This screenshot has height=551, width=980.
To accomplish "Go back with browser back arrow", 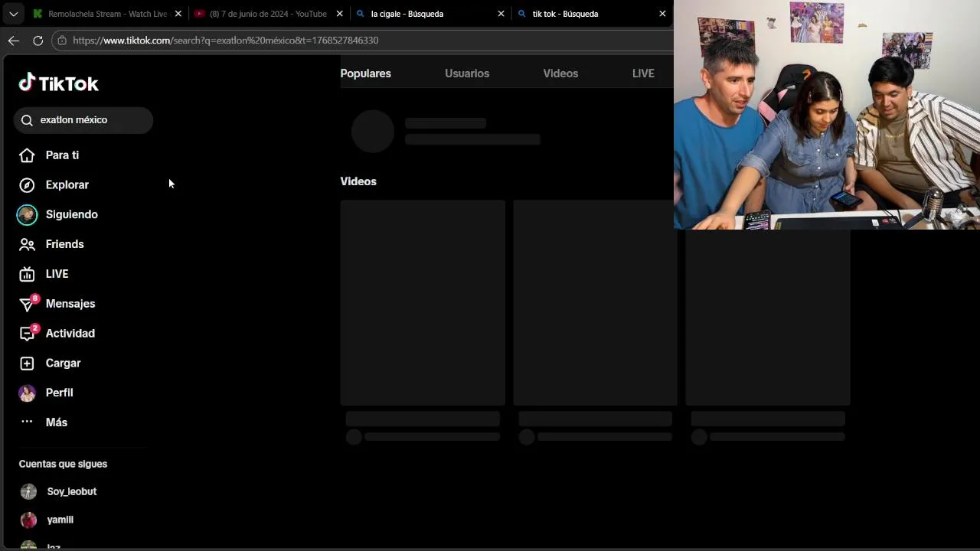I will pos(14,41).
